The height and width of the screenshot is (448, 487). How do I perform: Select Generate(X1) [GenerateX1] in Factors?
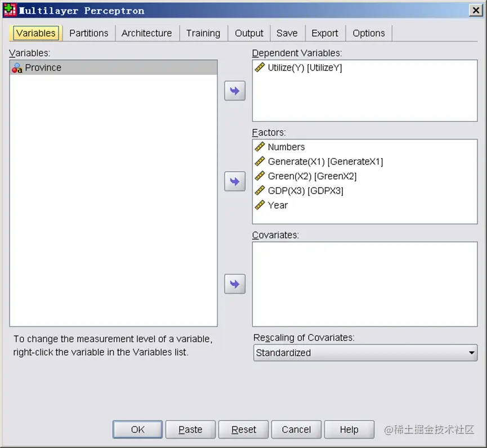[365, 161]
